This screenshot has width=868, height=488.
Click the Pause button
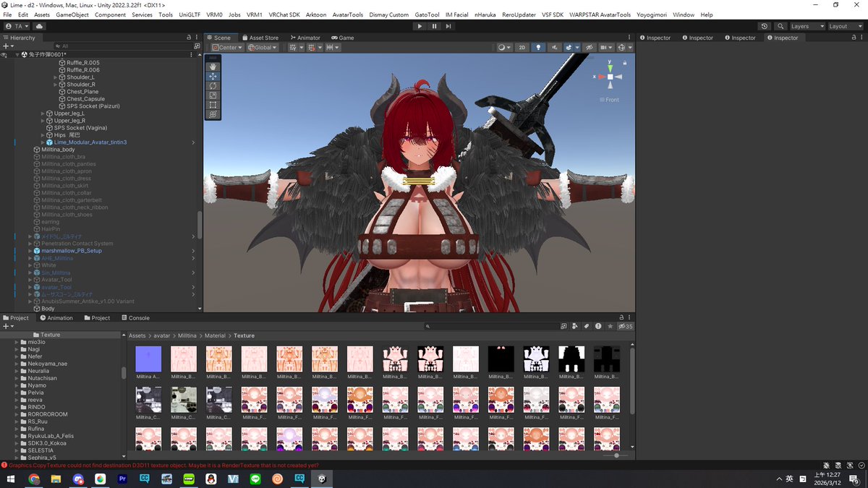pos(434,26)
